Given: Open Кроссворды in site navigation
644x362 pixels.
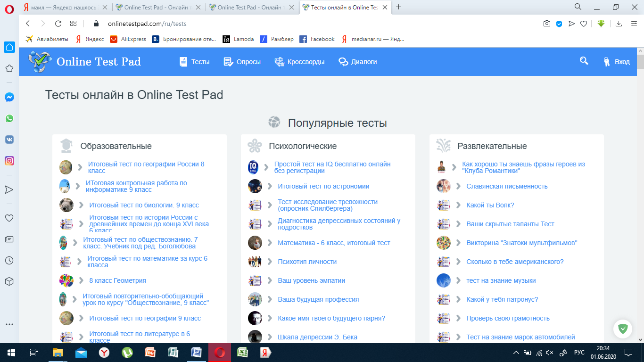Looking at the screenshot, I should click(299, 62).
